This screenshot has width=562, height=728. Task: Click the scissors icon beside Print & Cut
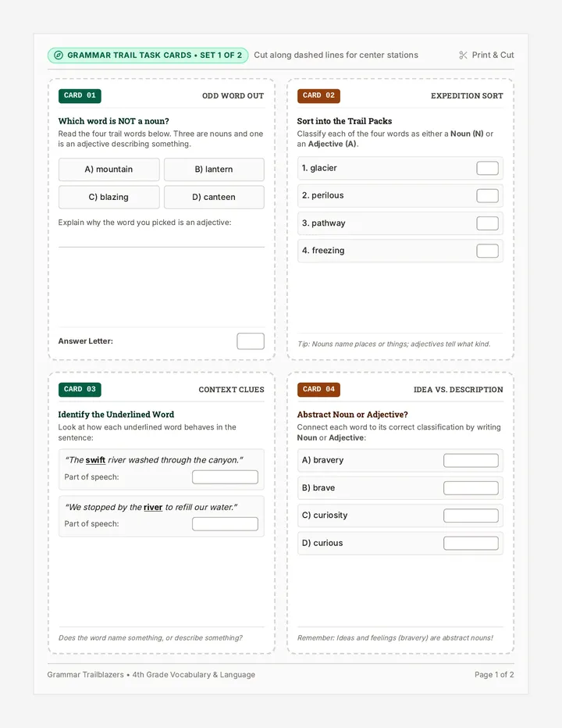tap(463, 55)
